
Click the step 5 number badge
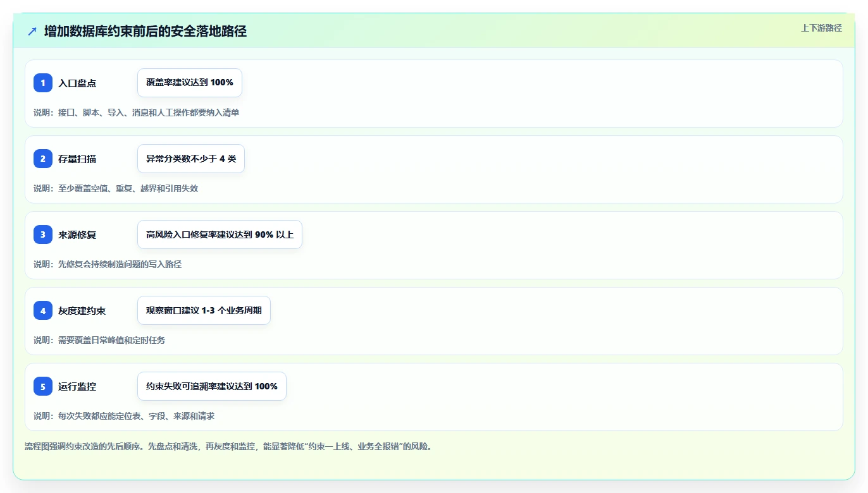43,386
